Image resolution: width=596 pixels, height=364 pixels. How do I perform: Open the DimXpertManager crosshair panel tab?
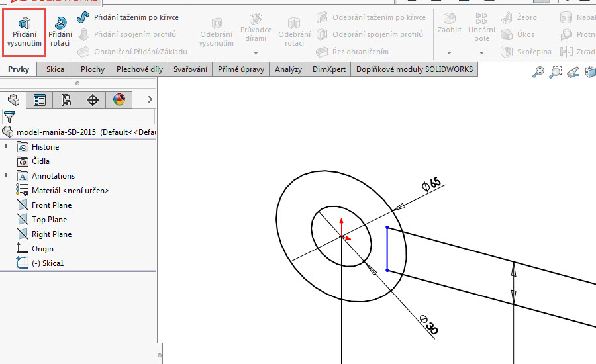point(93,100)
